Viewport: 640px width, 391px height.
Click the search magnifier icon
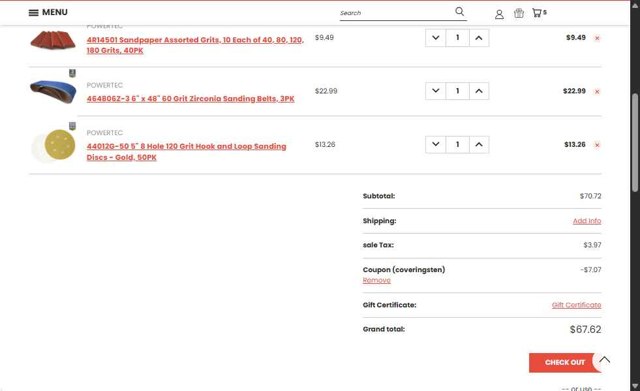click(x=460, y=11)
